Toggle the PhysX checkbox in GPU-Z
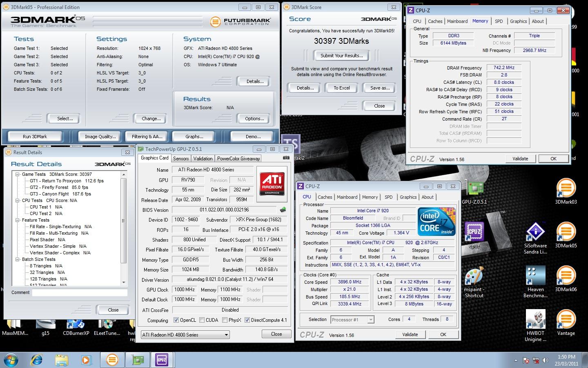Image resolution: width=588 pixels, height=368 pixels. [x=225, y=320]
